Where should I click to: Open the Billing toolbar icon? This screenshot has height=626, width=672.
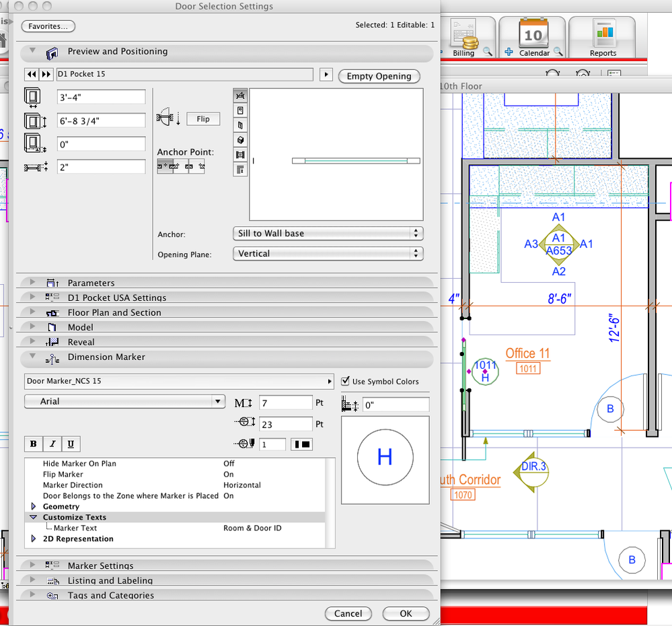tap(464, 38)
